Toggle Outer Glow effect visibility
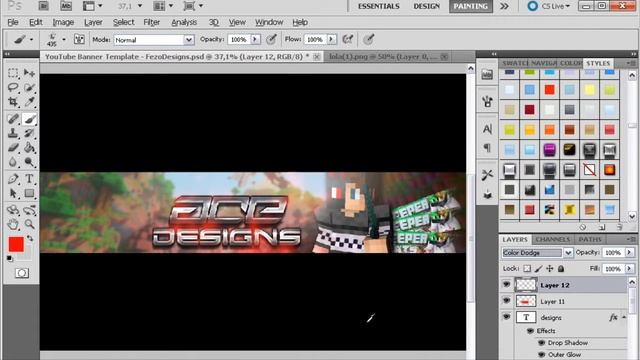 pyautogui.click(x=542, y=355)
